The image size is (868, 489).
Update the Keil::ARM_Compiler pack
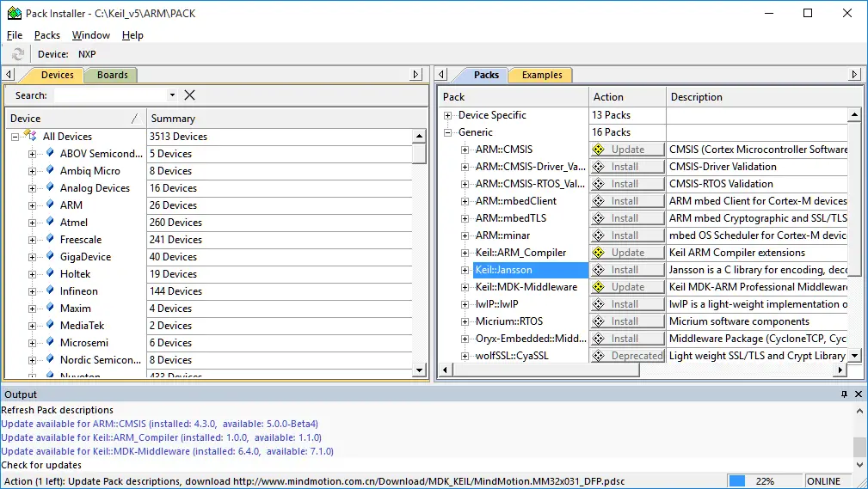[x=627, y=253]
